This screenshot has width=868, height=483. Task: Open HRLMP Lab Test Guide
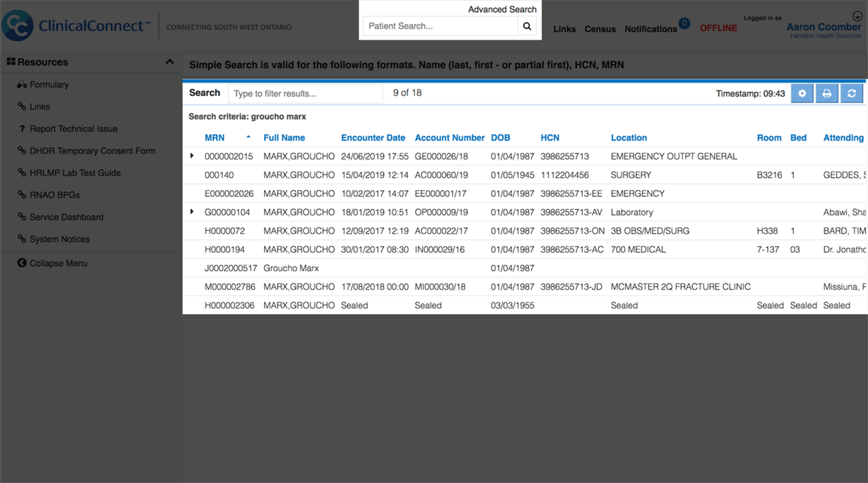75,173
